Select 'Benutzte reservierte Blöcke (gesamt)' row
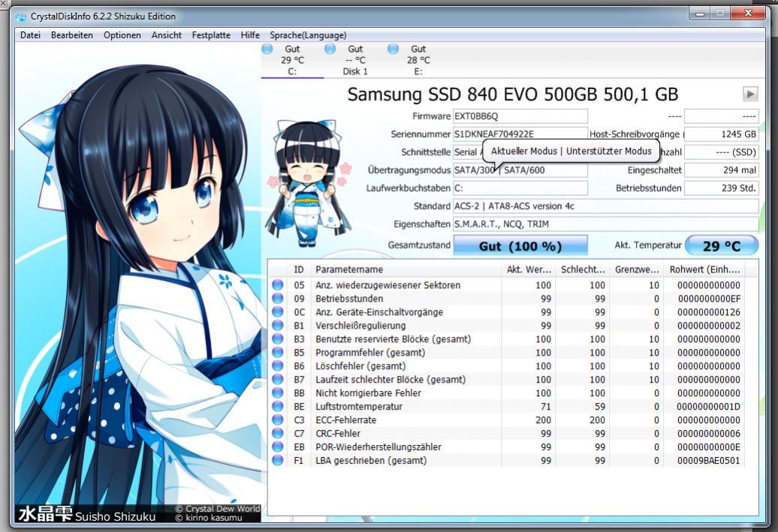Viewport: 778px width, 532px height. [506, 339]
